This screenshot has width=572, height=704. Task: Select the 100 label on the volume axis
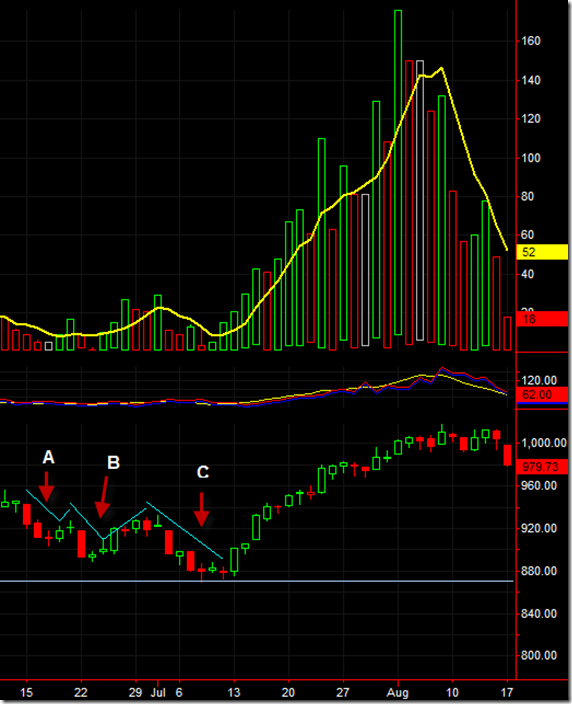click(x=531, y=158)
